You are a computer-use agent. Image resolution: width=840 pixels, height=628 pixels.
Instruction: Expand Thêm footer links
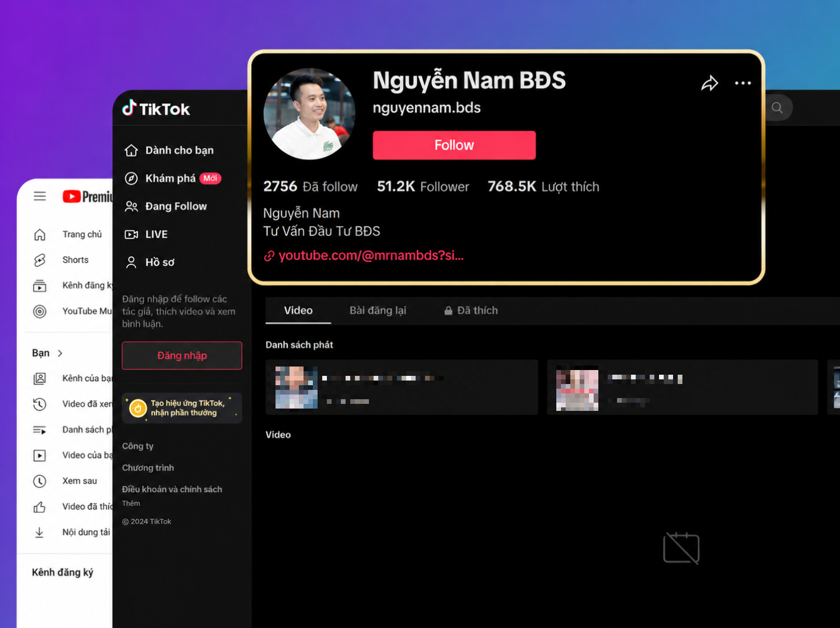tap(131, 503)
